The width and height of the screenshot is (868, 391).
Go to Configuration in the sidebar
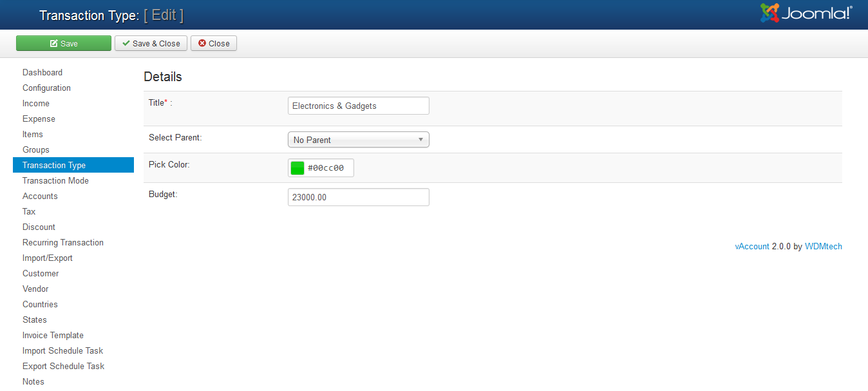pyautogui.click(x=46, y=88)
